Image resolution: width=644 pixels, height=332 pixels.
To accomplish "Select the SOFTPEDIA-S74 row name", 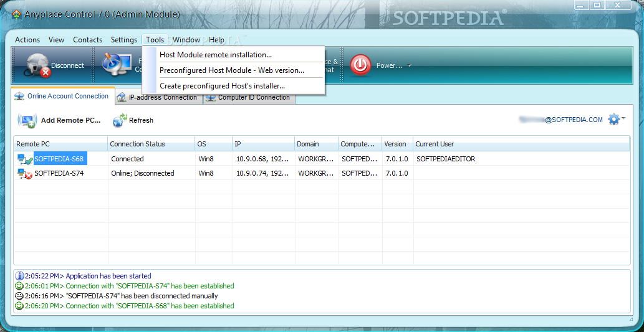I will (59, 173).
